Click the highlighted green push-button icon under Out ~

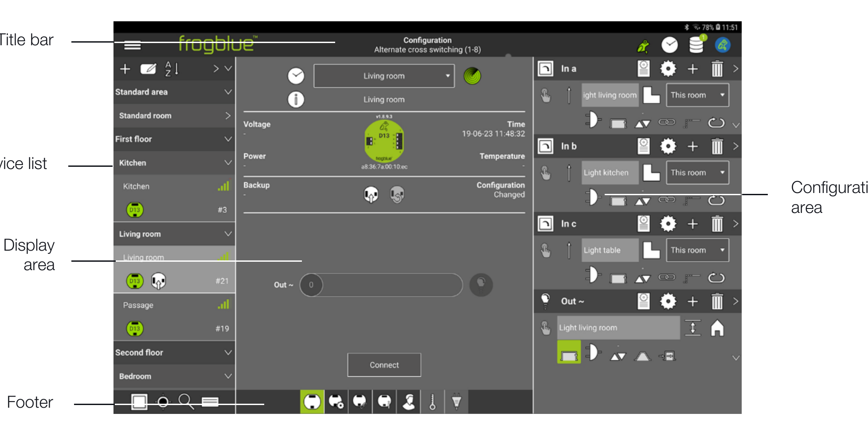(x=569, y=352)
